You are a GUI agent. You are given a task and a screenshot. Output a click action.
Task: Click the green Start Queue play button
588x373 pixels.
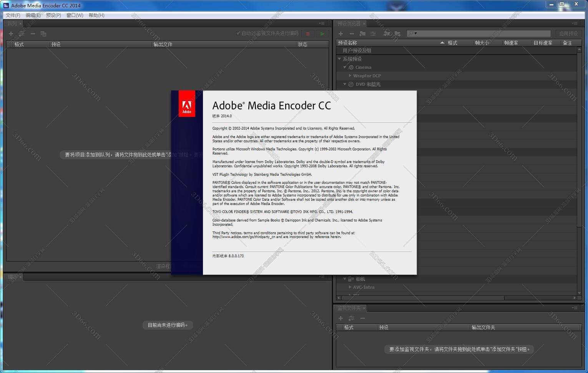322,34
